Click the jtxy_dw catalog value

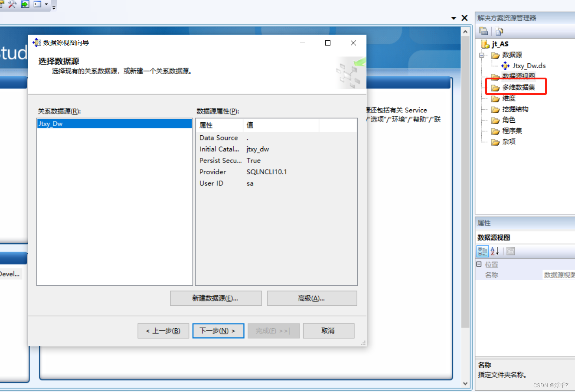[x=258, y=149]
